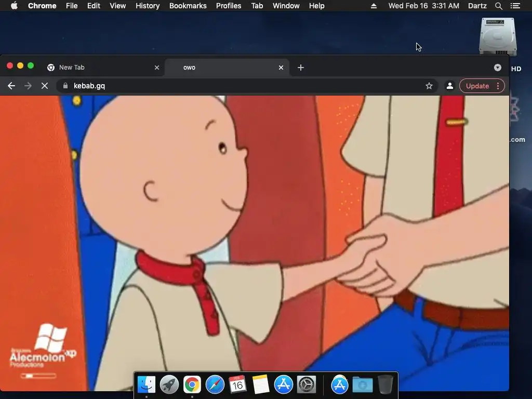
Task: Open the View menu
Action: [118, 6]
